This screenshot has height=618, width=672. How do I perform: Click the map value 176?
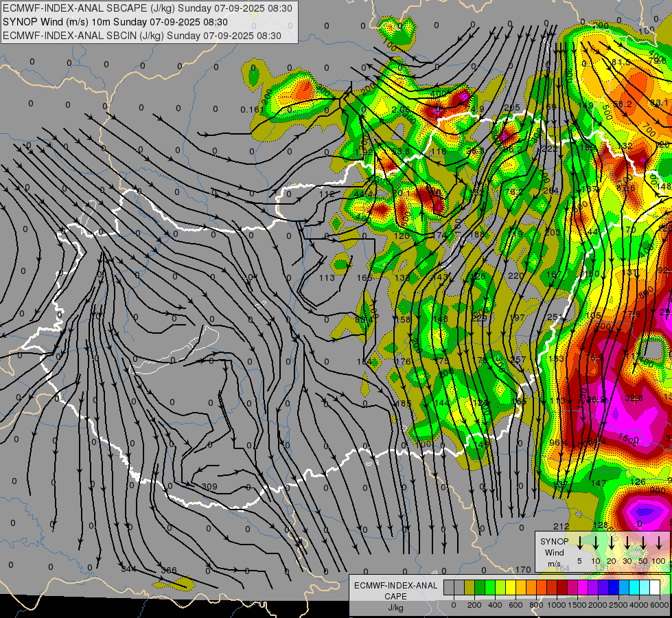(x=403, y=361)
